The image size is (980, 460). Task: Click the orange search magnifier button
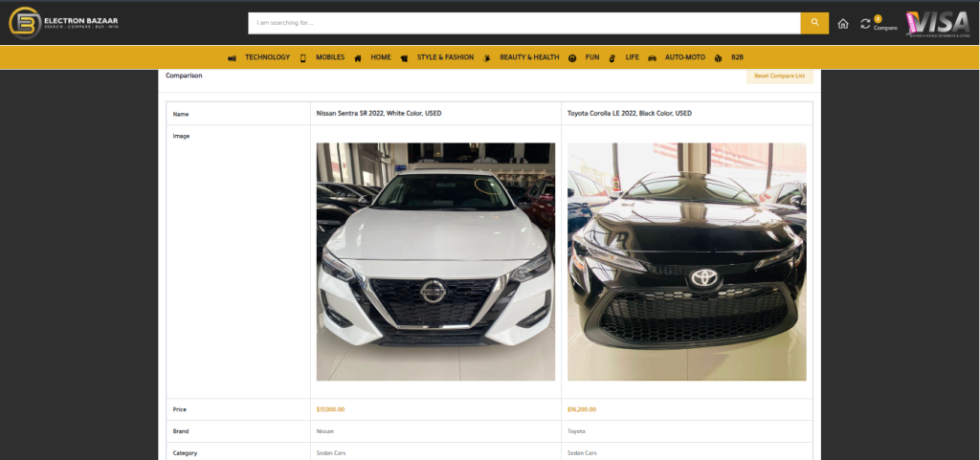(813, 23)
